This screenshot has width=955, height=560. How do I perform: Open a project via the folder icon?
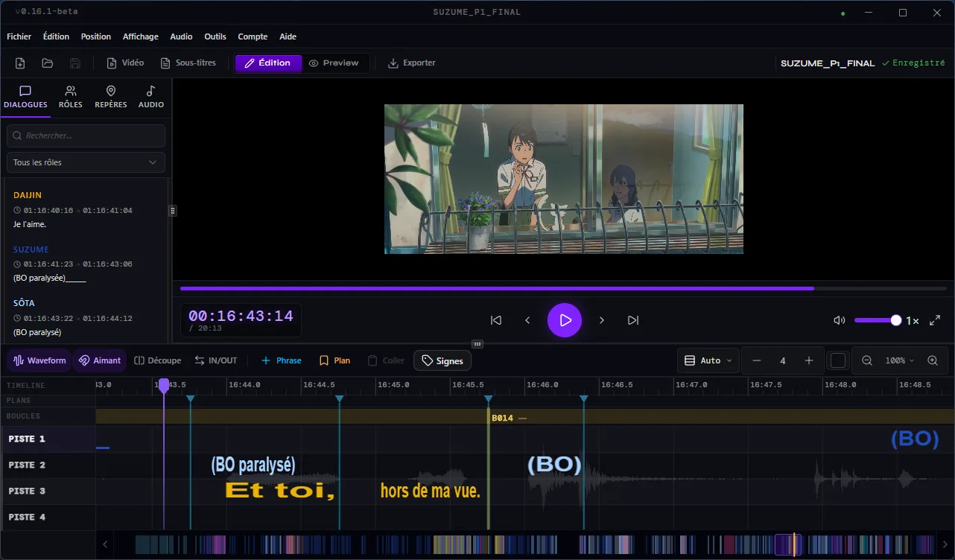48,63
